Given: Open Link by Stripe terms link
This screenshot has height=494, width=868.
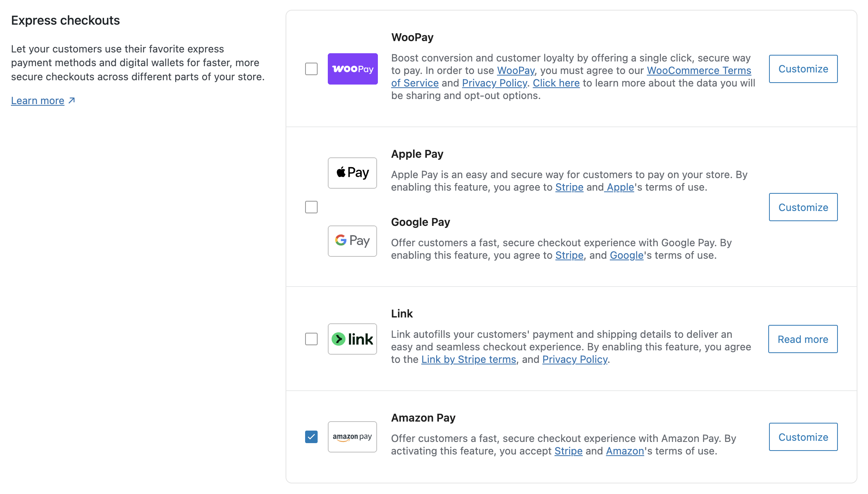Looking at the screenshot, I should coord(469,359).
